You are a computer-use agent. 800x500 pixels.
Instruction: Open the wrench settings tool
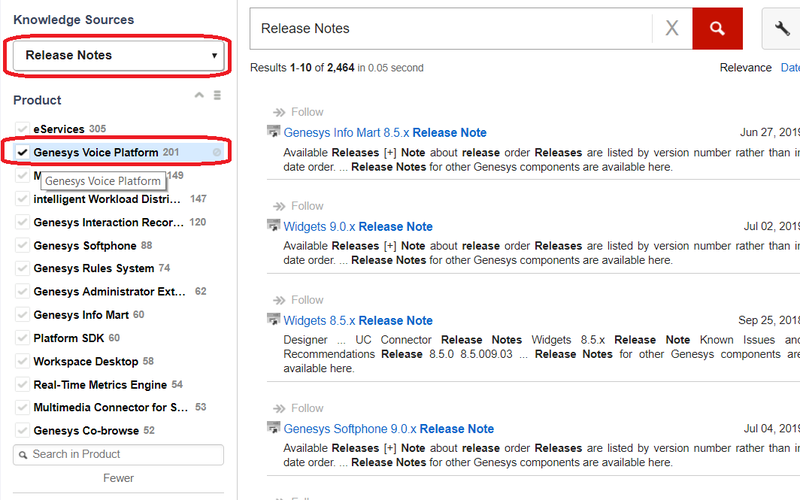point(781,29)
